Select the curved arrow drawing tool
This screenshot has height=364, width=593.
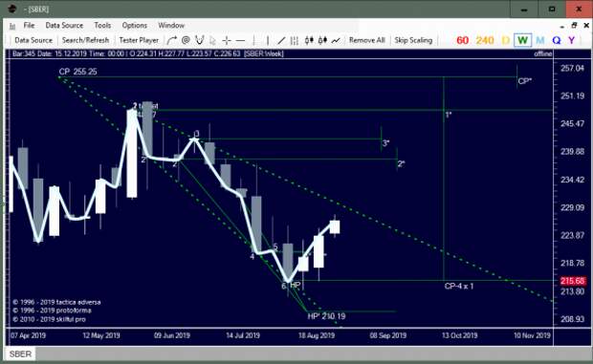pyautogui.click(x=172, y=40)
